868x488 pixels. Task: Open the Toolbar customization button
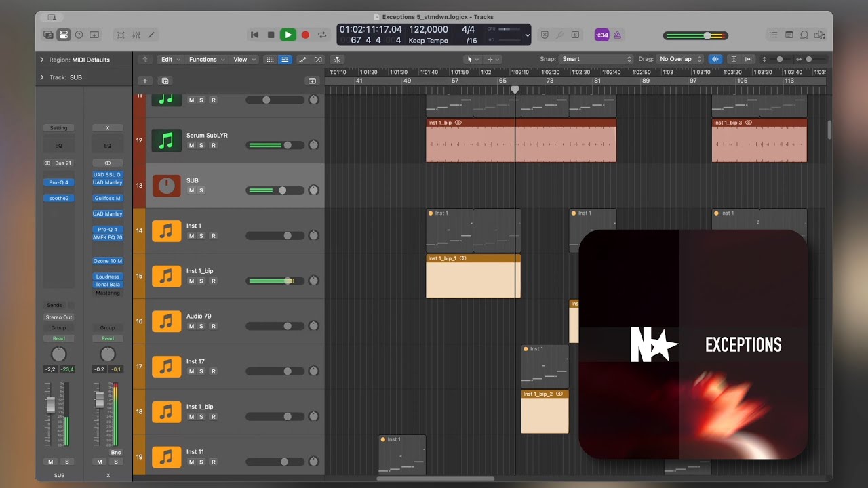94,35
